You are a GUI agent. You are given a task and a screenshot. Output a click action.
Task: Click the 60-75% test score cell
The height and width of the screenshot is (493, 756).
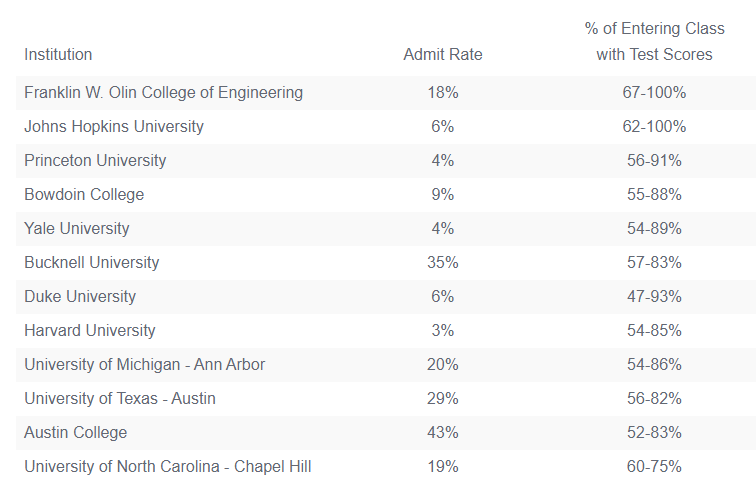pos(654,467)
